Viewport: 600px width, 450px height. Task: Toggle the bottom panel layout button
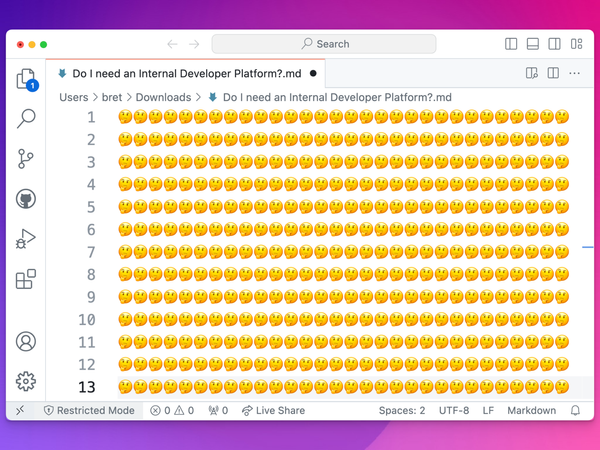pyautogui.click(x=533, y=44)
